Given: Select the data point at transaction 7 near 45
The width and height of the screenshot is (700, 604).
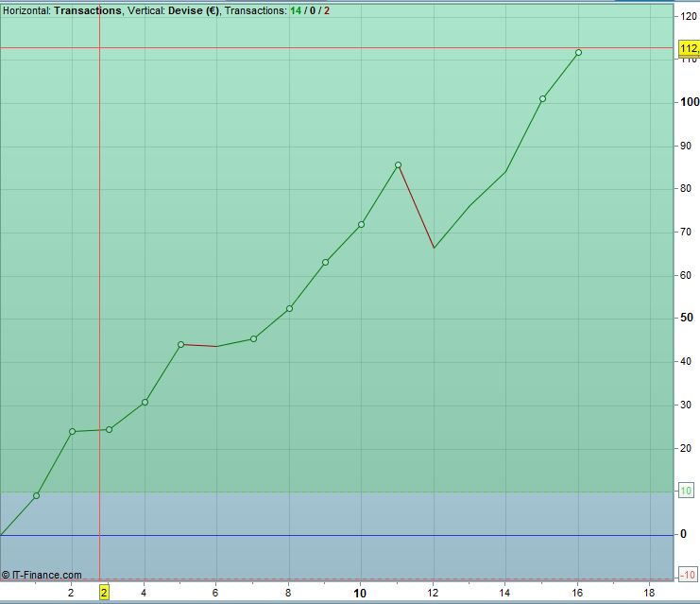Looking at the screenshot, I should (x=253, y=339).
